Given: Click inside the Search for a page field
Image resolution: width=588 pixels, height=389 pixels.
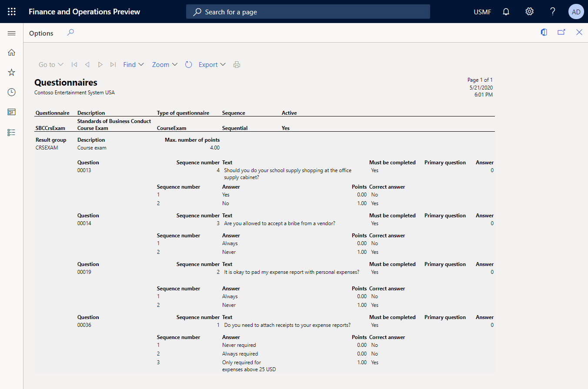Looking at the screenshot, I should (x=308, y=11).
